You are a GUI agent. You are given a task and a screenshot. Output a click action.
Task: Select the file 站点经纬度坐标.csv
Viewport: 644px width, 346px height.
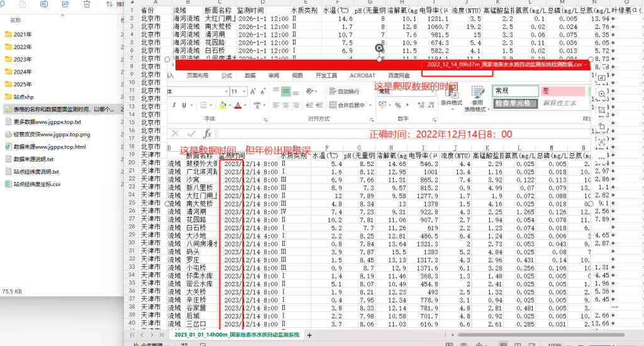pyautogui.click(x=33, y=184)
